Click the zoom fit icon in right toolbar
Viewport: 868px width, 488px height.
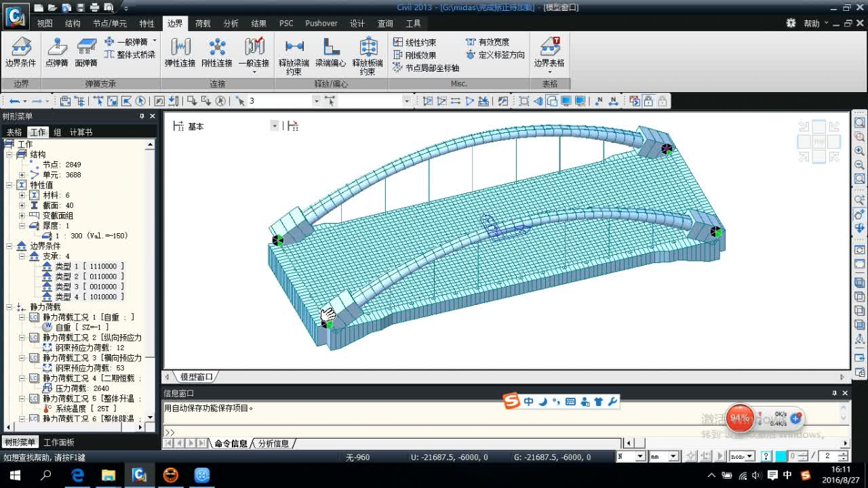coord(859,123)
